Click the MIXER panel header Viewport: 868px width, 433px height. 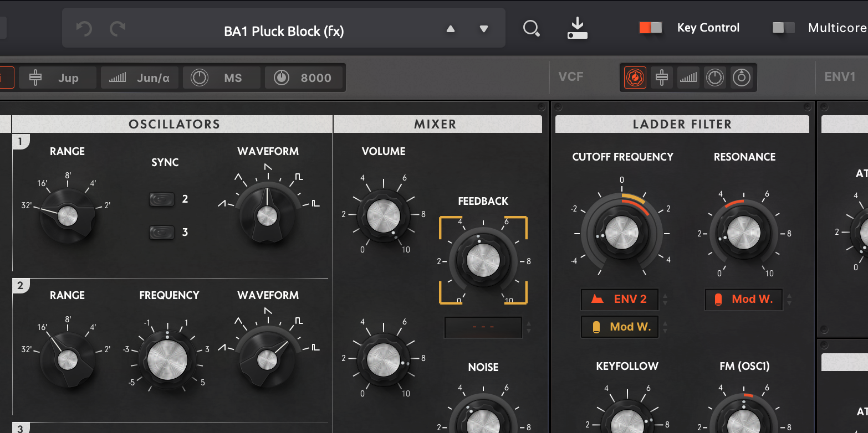(438, 124)
